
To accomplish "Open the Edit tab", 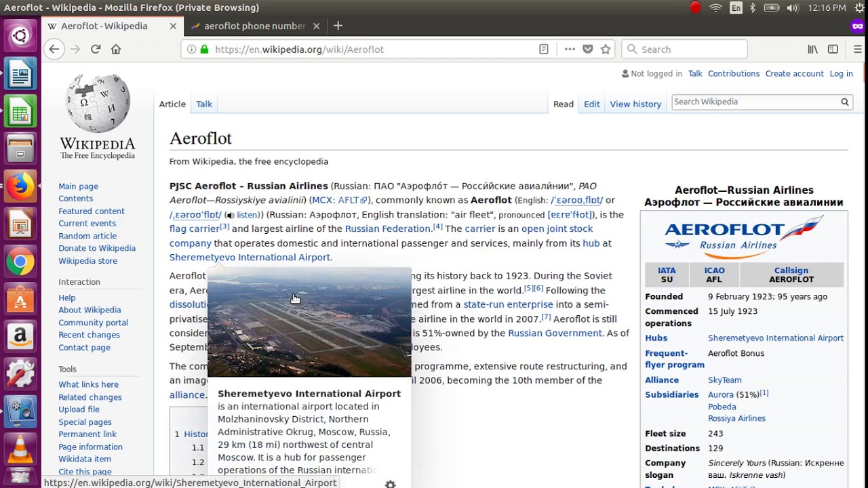I will coord(592,104).
